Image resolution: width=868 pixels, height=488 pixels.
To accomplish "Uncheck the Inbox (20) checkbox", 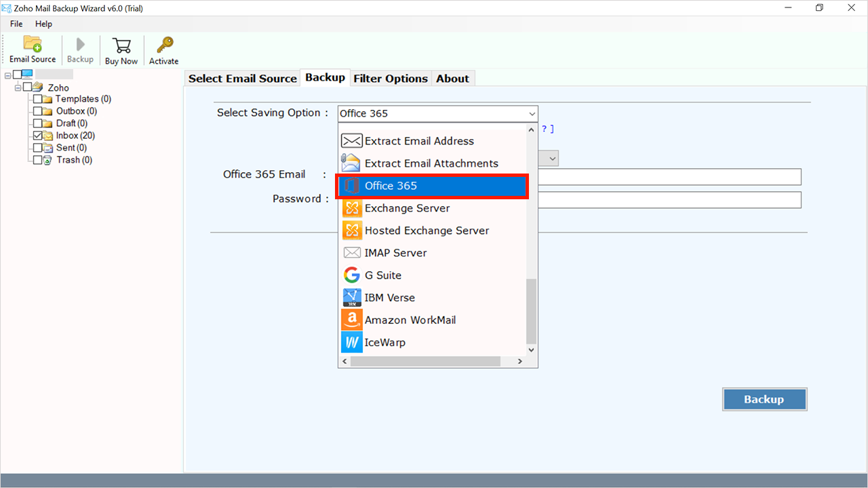I will click(37, 136).
